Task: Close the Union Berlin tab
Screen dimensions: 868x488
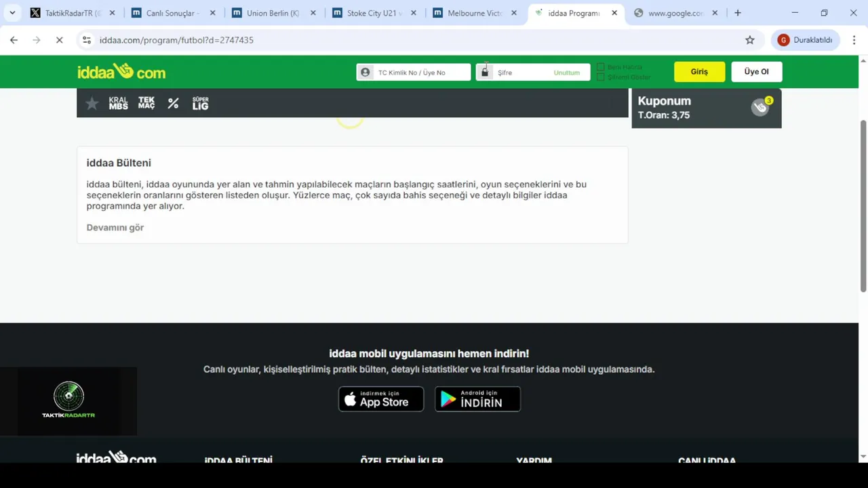Action: tap(313, 13)
